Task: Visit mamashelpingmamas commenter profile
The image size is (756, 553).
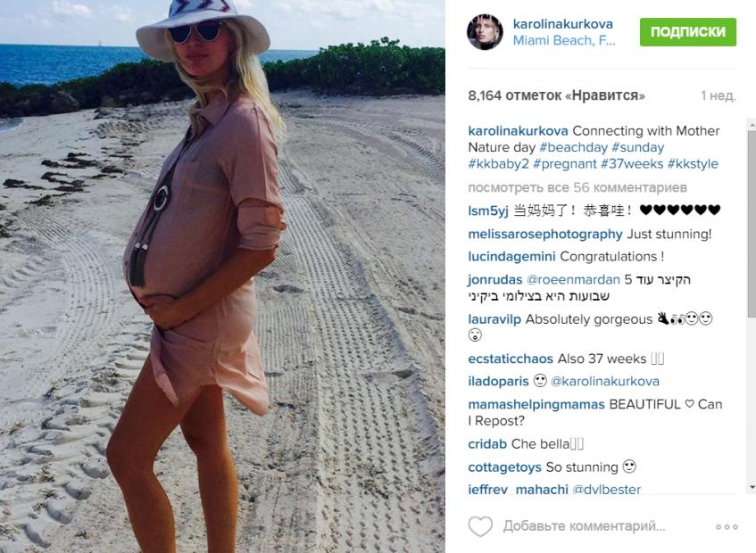Action: tap(536, 405)
